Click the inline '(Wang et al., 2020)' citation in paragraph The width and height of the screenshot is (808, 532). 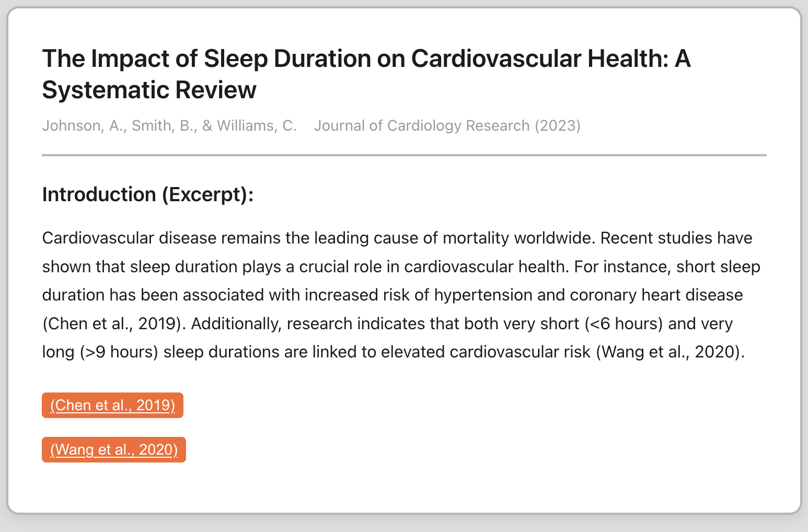tap(670, 352)
